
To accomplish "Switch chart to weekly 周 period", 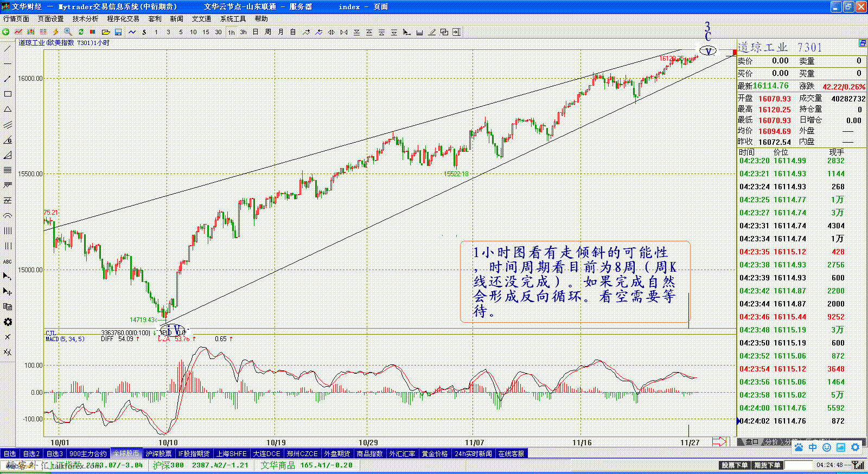I will pos(268,32).
